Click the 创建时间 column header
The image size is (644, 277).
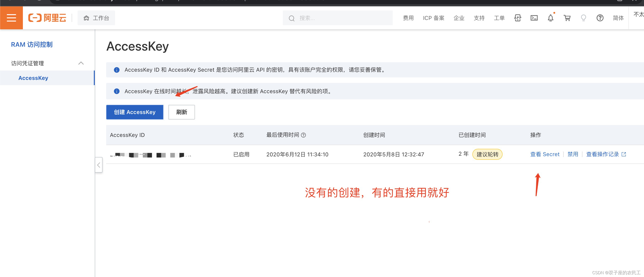[374, 135]
